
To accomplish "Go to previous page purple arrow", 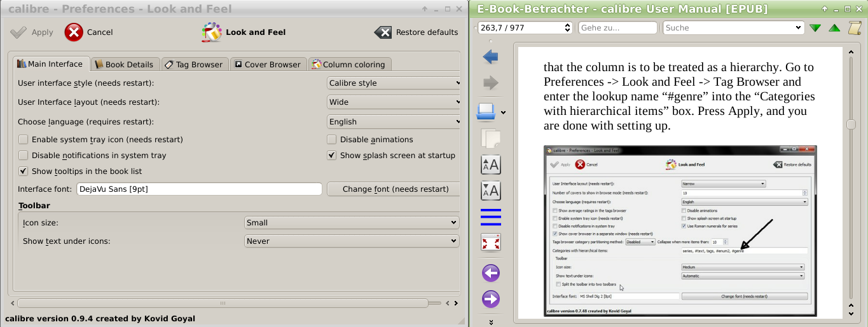I will click(490, 274).
